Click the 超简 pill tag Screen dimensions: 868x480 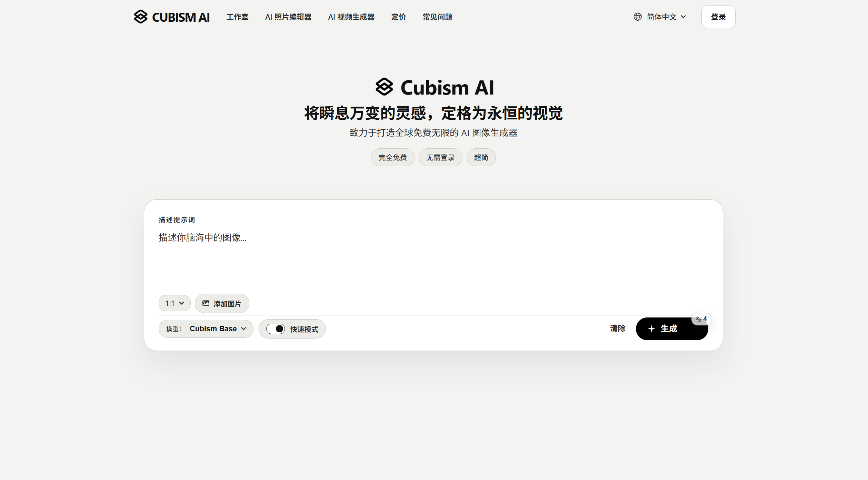481,157
